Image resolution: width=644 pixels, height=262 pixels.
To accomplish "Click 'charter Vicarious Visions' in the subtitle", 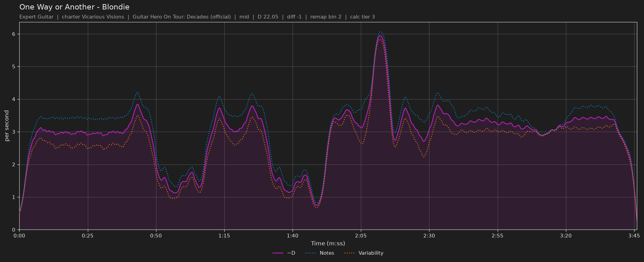I will pyautogui.click(x=93, y=17).
